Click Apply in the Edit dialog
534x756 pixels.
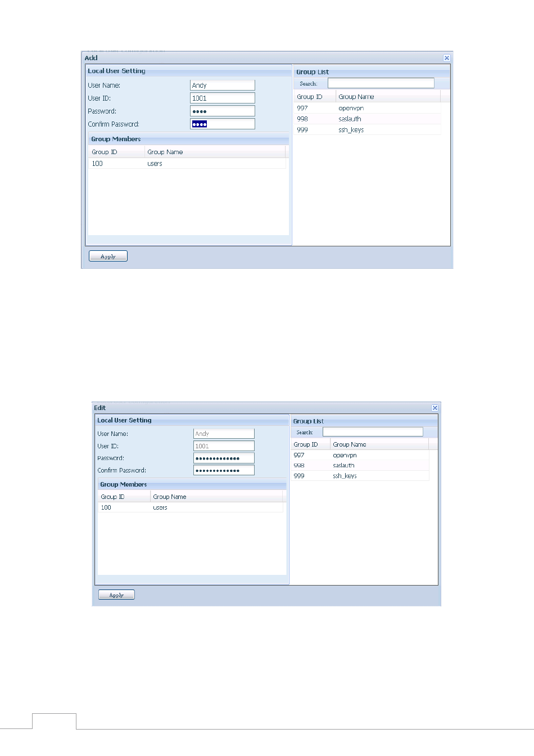(x=116, y=595)
